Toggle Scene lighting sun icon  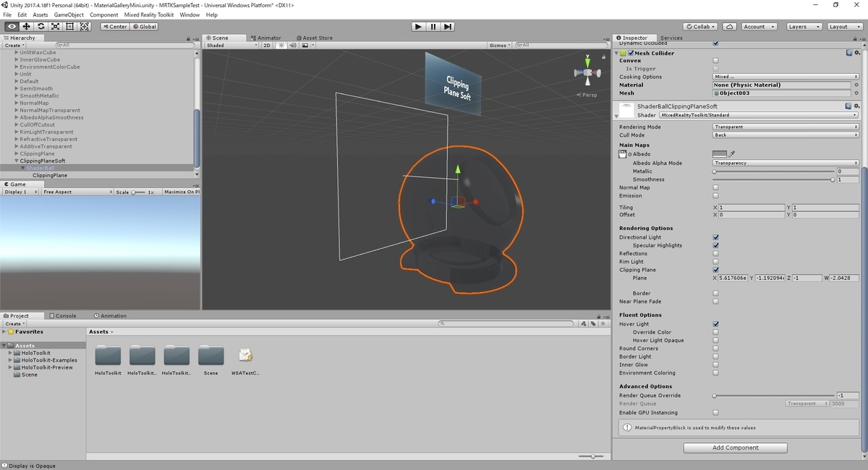click(x=281, y=45)
